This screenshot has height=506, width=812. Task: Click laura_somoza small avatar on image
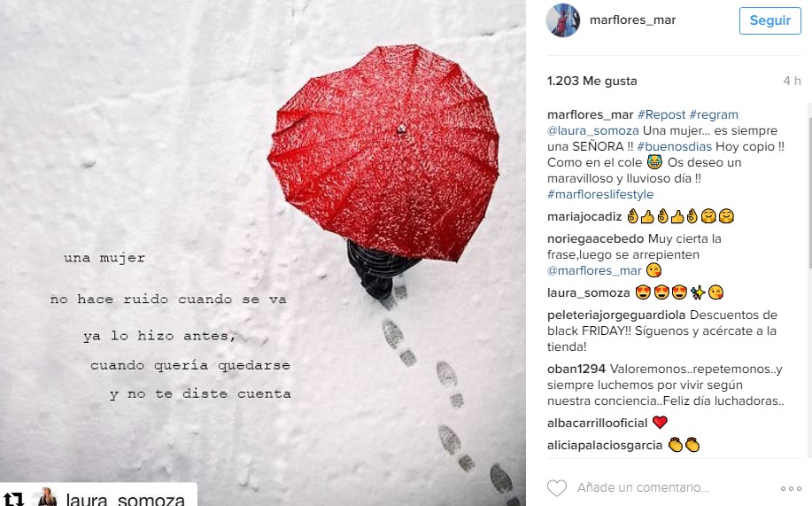(48, 496)
